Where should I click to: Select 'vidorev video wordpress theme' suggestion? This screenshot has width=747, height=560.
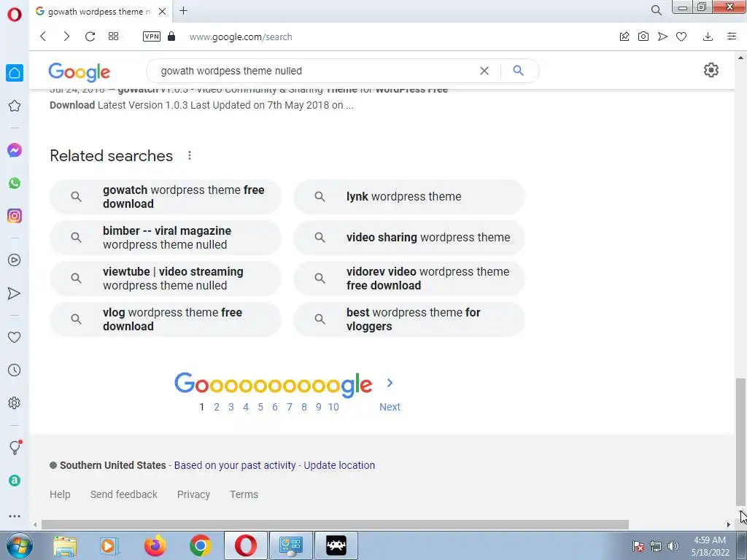tap(409, 279)
